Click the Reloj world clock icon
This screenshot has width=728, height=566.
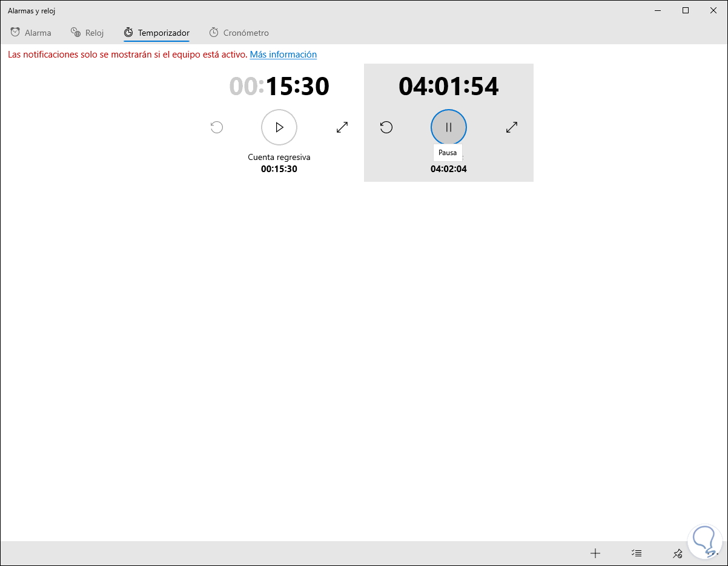pyautogui.click(x=75, y=32)
